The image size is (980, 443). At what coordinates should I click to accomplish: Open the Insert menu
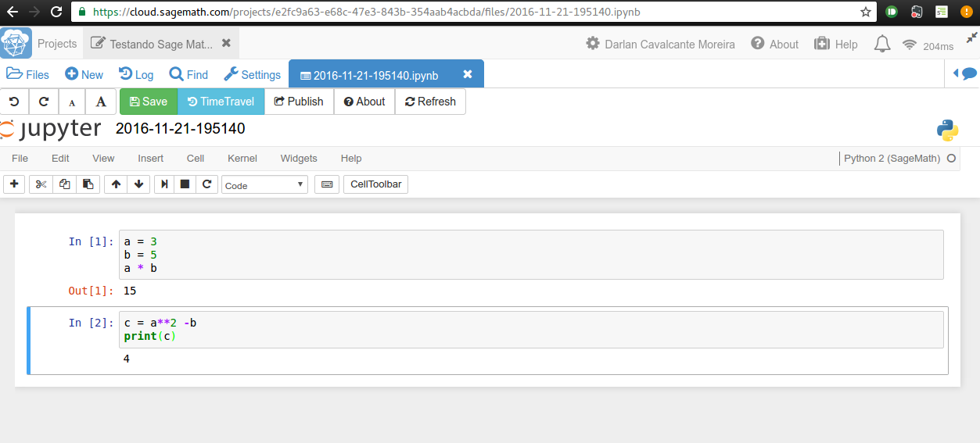pos(151,158)
